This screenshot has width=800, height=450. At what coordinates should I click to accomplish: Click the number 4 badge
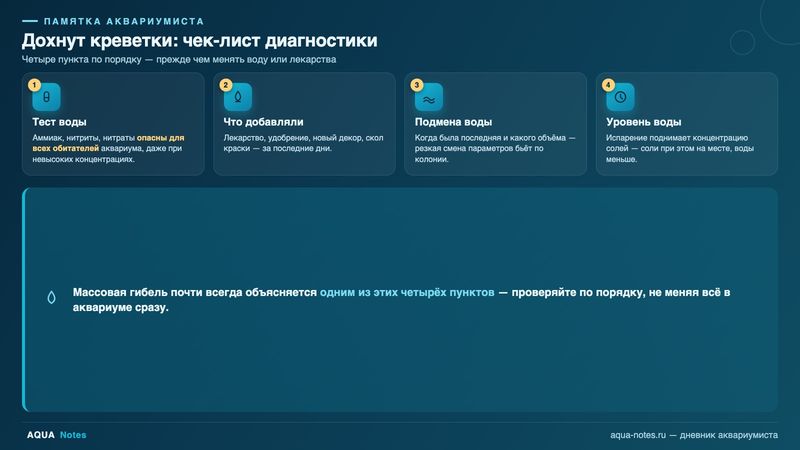click(608, 85)
